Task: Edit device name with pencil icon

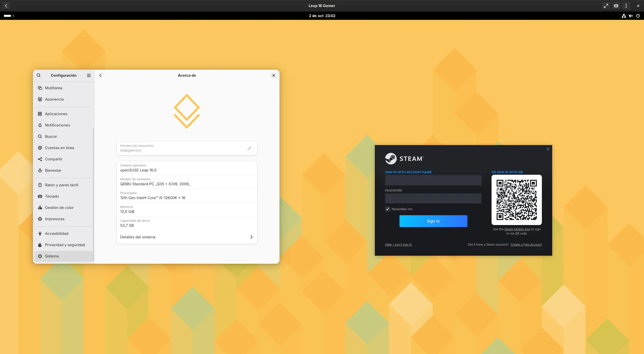Action: click(249, 148)
